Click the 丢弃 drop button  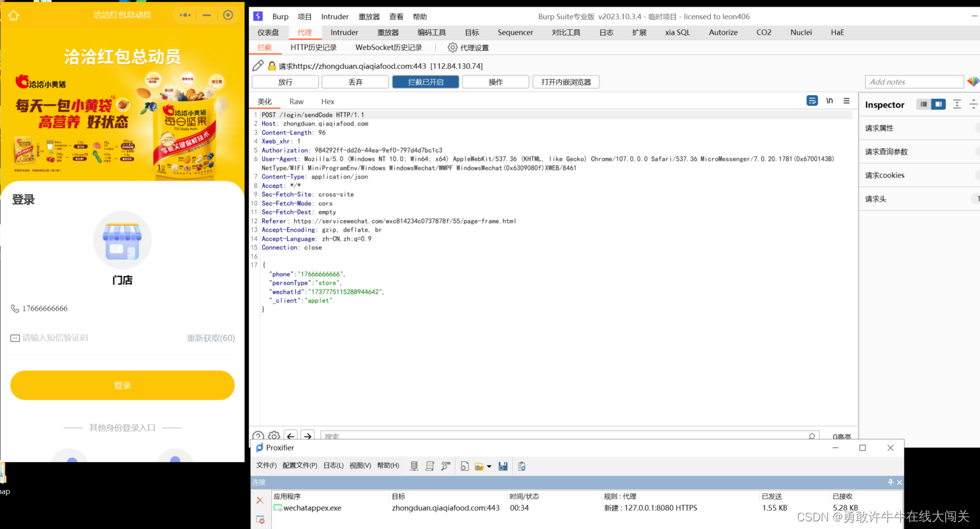355,82
